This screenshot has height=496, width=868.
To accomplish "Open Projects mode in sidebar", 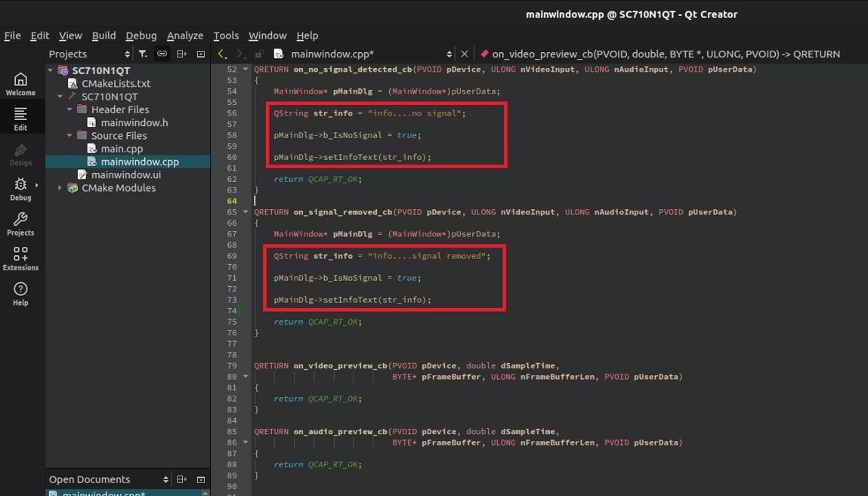I will [x=20, y=224].
